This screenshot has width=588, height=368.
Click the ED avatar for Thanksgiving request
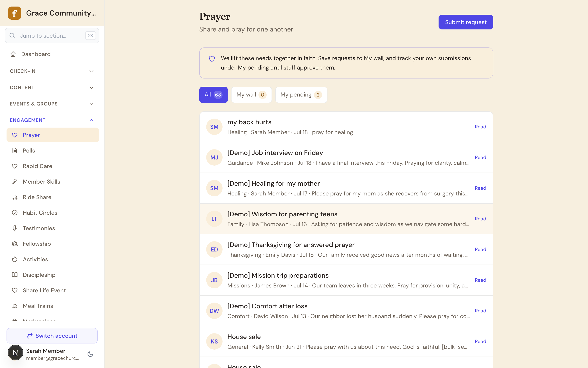click(214, 249)
